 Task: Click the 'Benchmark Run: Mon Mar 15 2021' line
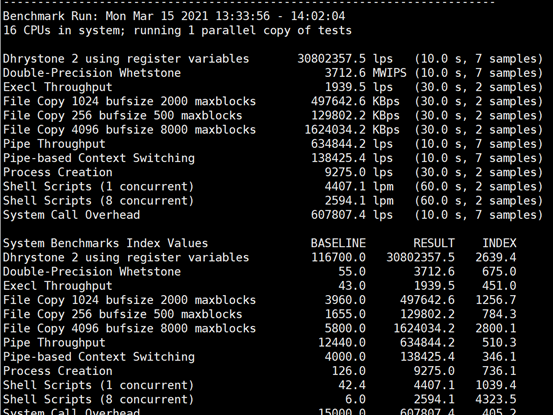click(174, 16)
